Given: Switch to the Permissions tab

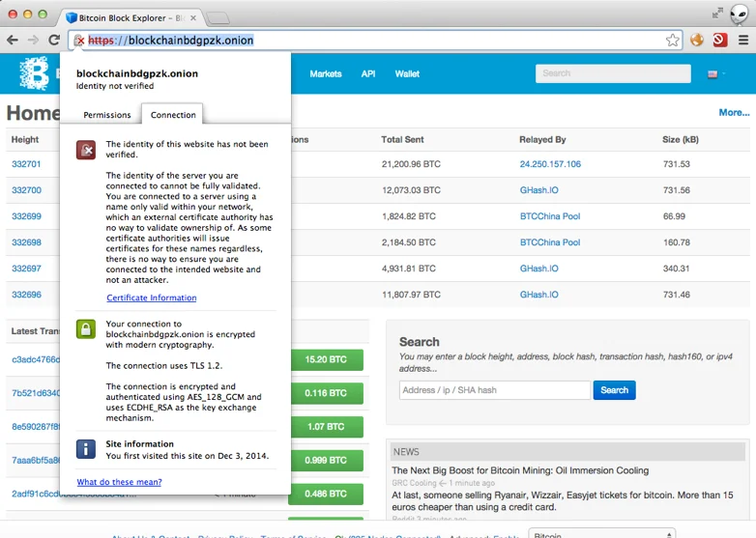Looking at the screenshot, I should point(107,115).
